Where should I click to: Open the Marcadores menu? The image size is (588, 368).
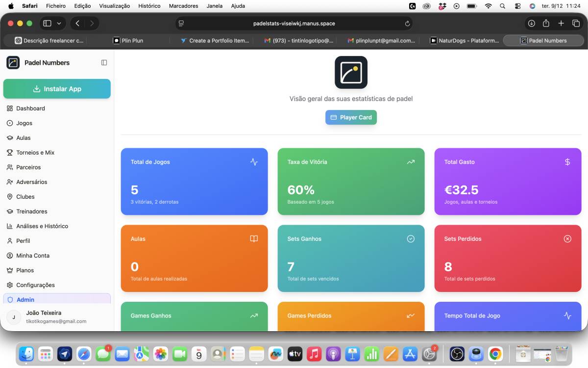183,6
